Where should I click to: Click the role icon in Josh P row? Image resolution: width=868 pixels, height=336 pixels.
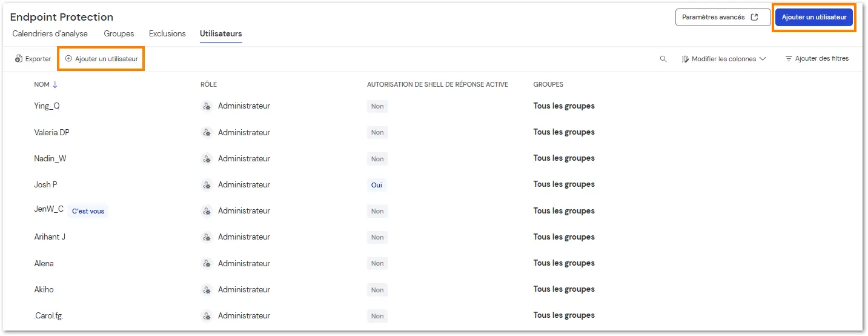[x=207, y=184]
